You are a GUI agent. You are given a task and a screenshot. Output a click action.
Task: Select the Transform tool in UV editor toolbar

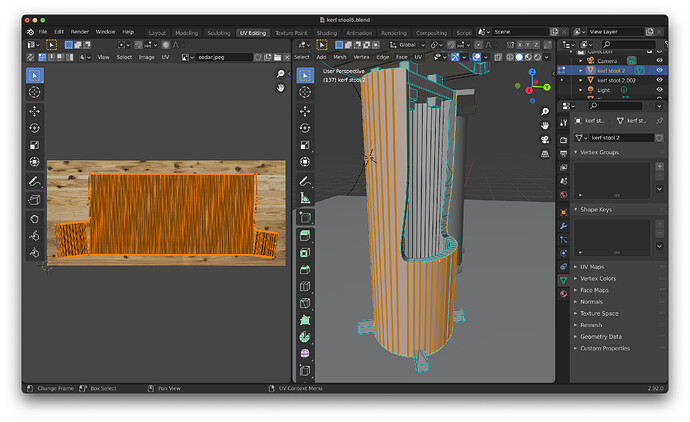click(35, 162)
